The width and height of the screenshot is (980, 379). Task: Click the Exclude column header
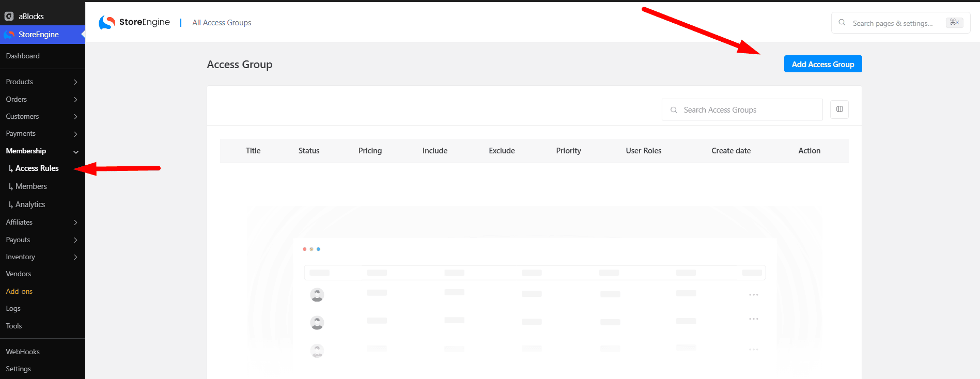tap(502, 151)
